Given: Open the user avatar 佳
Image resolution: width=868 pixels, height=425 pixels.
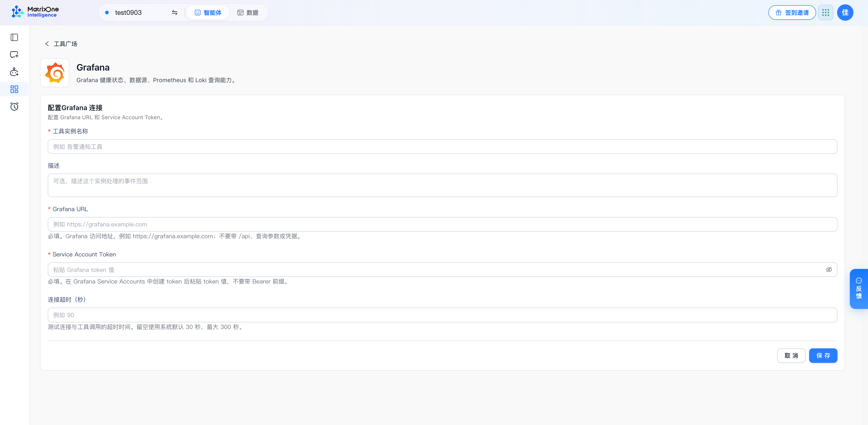Looking at the screenshot, I should click(x=845, y=13).
